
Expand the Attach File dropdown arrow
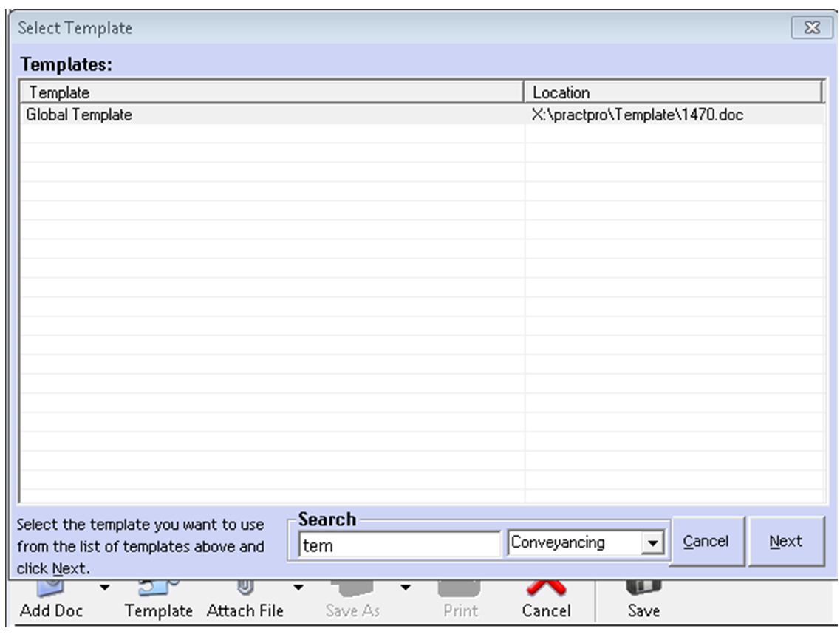click(298, 588)
